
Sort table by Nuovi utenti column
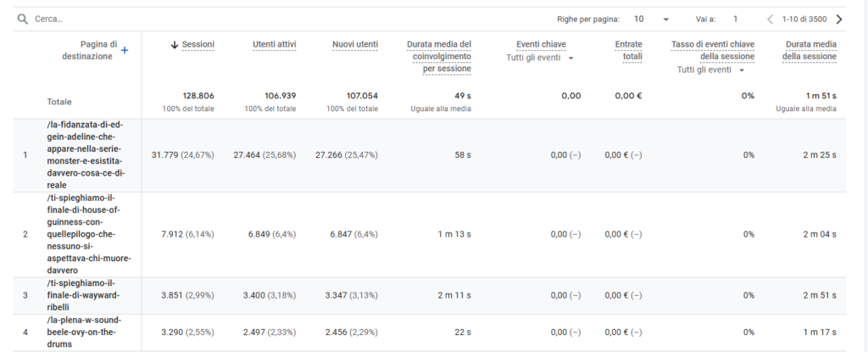click(x=355, y=44)
